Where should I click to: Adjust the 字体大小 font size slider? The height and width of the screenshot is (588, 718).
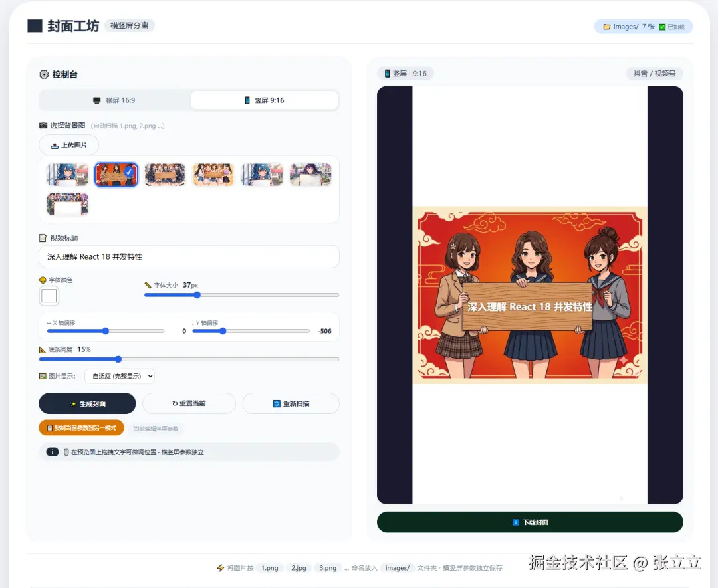[241, 295]
